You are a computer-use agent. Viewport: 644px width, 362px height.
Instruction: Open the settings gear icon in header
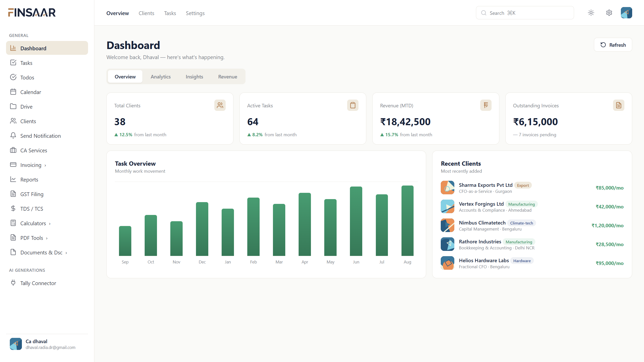(x=609, y=13)
